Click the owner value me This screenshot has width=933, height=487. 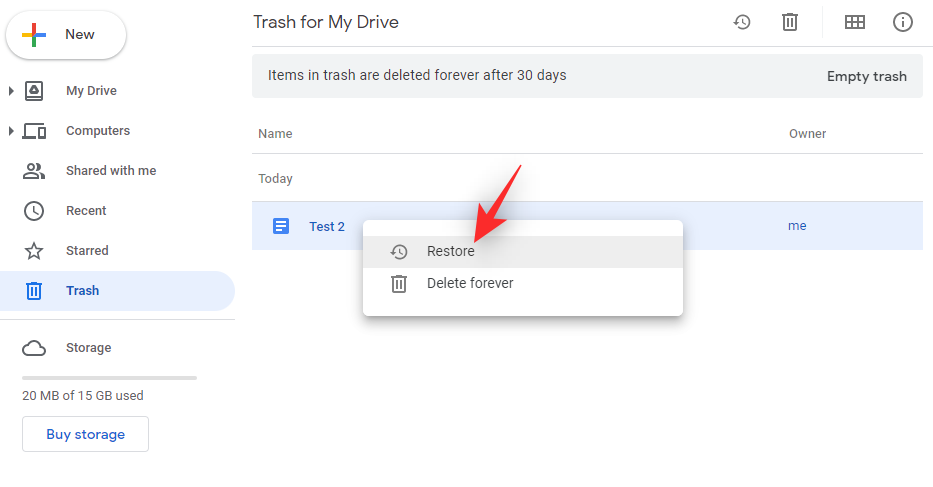coord(797,226)
